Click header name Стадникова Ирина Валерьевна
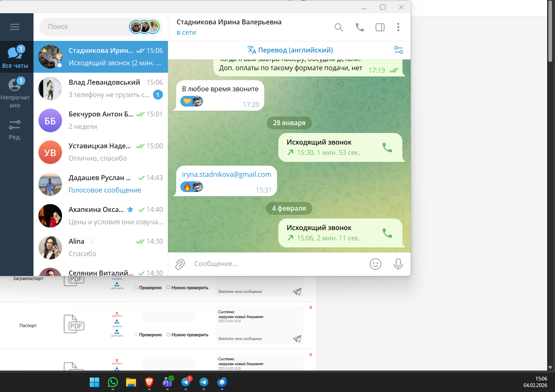 pos(229,22)
